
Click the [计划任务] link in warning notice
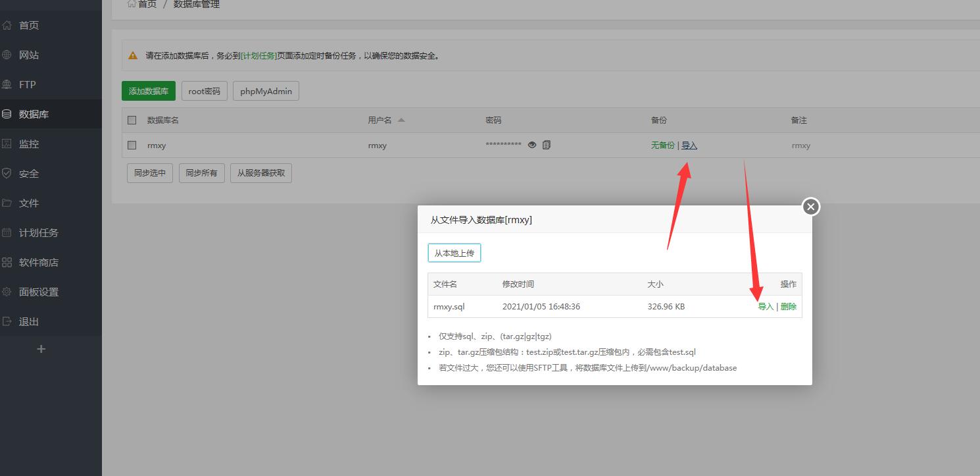(x=258, y=56)
